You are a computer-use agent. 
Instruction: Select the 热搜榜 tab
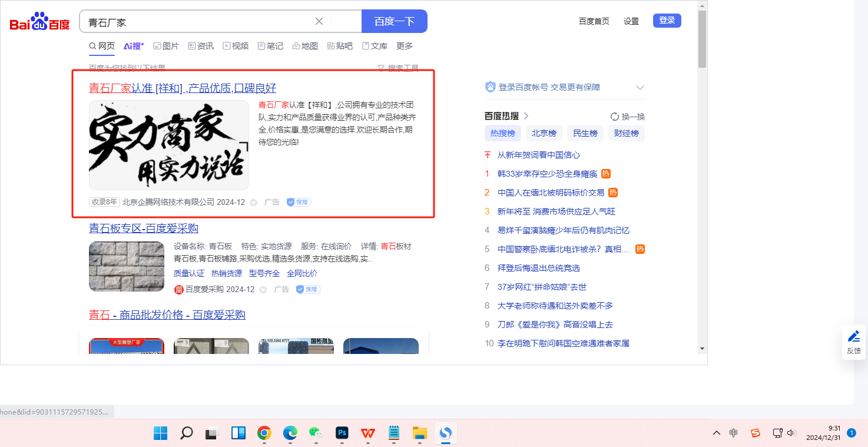coord(503,133)
